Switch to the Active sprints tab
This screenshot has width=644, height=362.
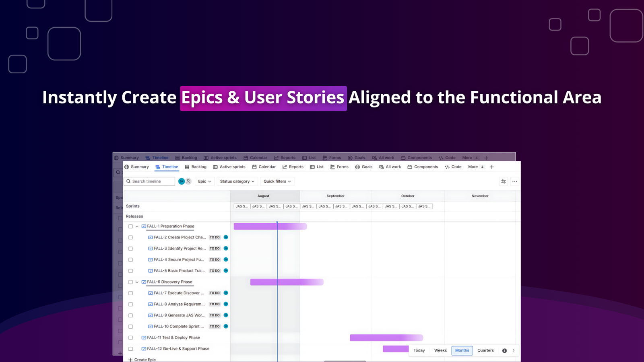[x=229, y=167]
